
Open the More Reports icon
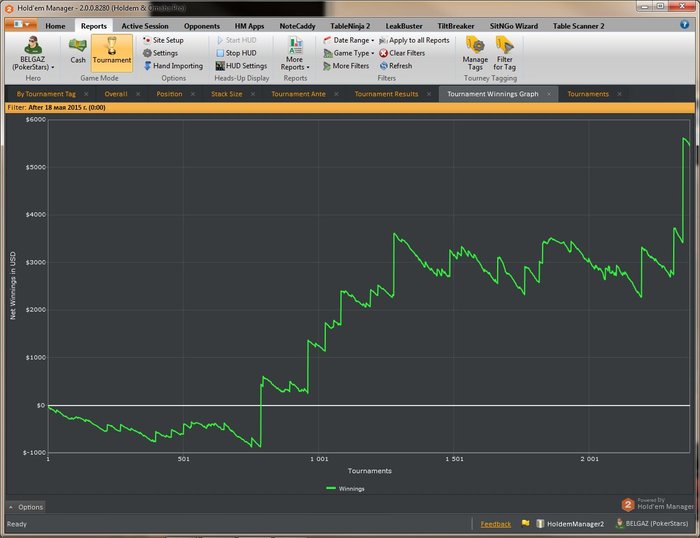tap(295, 46)
